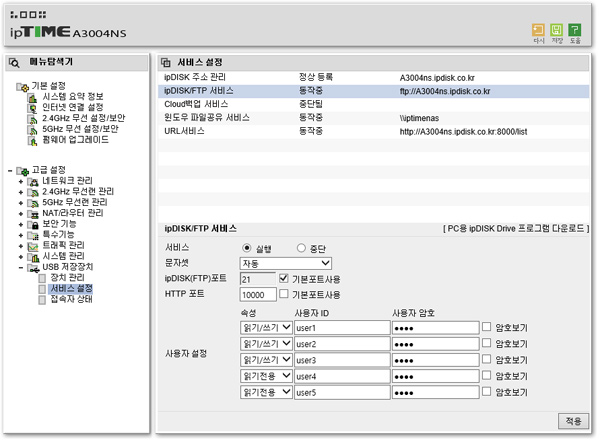The image size is (600, 442).
Task: Click the 적용 apply button
Action: [573, 421]
